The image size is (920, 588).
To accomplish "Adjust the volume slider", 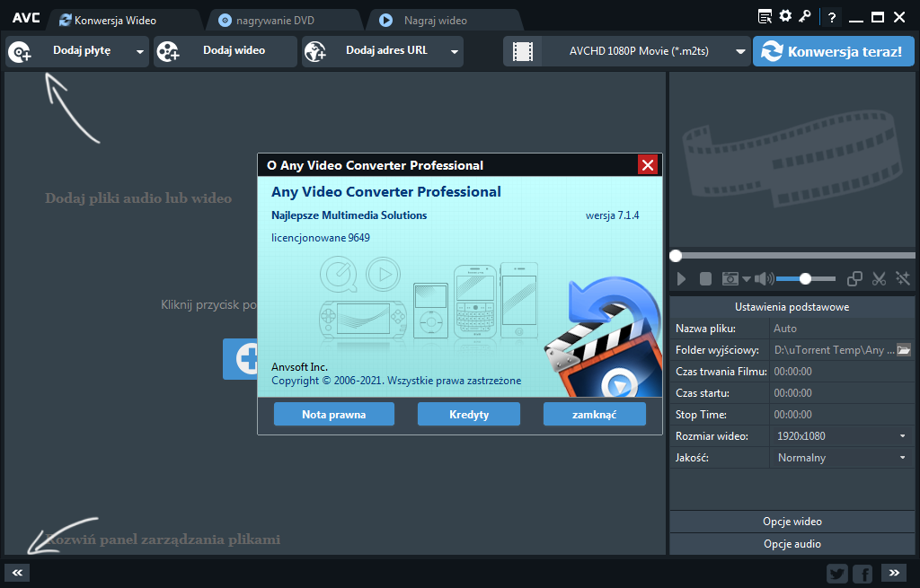I will [806, 279].
